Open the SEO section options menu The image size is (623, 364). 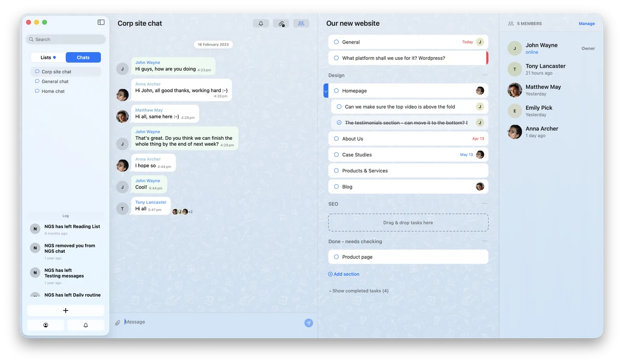[485, 204]
